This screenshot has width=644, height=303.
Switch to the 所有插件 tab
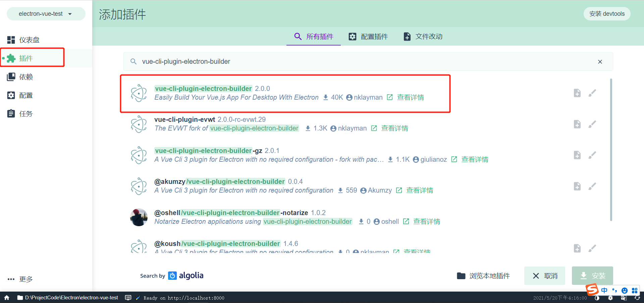point(314,36)
